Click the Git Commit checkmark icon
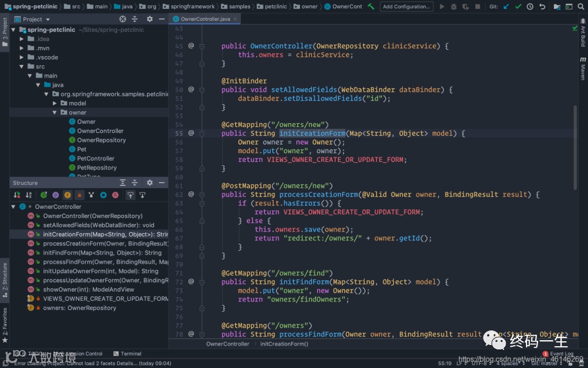The image size is (588, 368). coord(518,7)
